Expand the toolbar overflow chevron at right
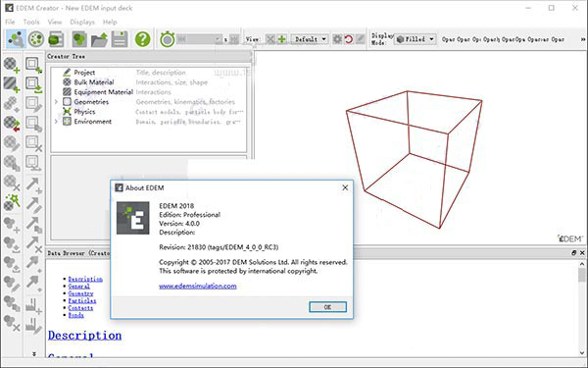This screenshot has width=588, height=368. [x=583, y=39]
